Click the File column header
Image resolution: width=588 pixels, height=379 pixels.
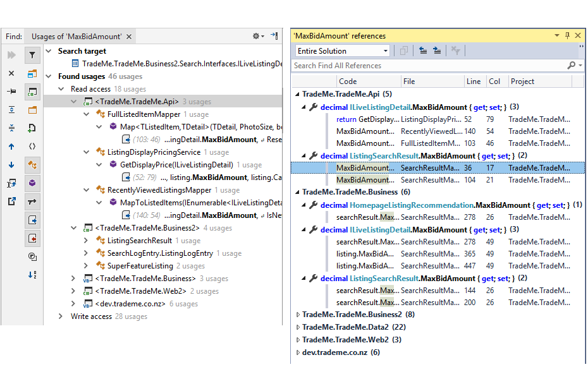(432, 81)
